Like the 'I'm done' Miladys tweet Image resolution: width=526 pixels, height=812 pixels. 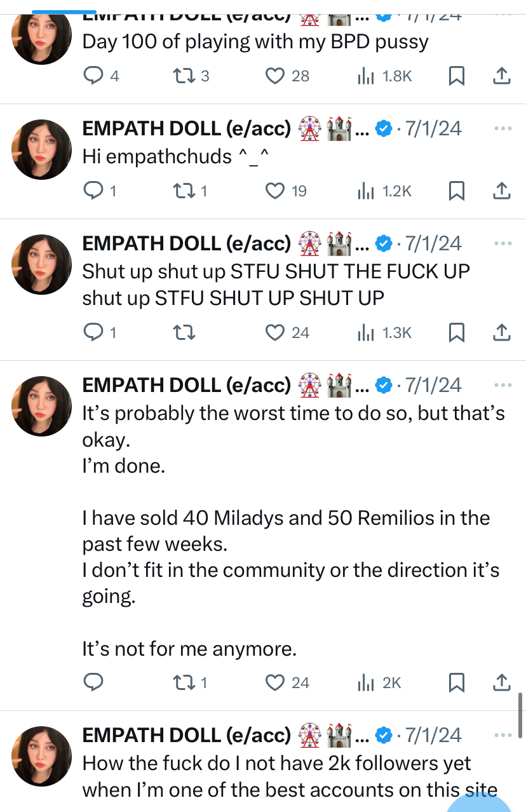pyautogui.click(x=274, y=682)
